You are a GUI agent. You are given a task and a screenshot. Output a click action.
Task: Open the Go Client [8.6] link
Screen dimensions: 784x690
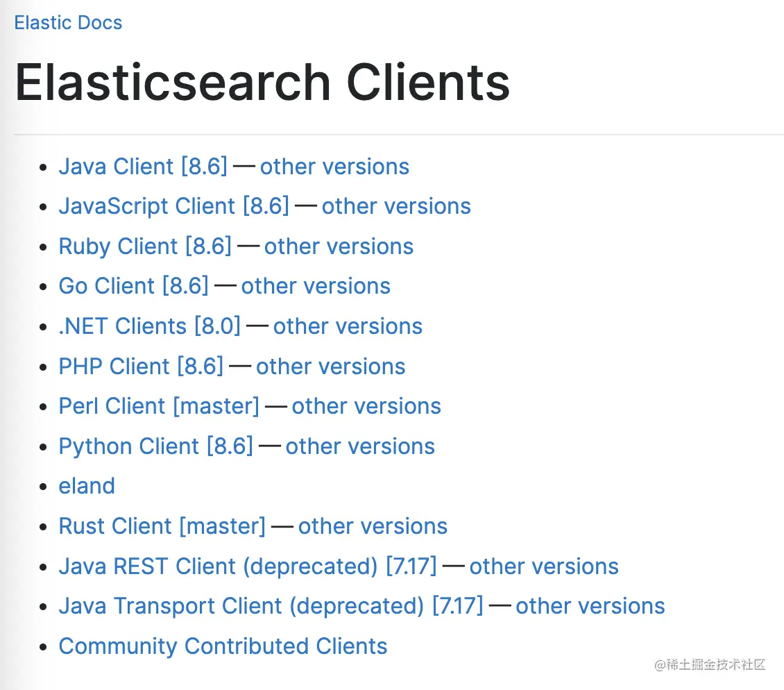tap(133, 286)
